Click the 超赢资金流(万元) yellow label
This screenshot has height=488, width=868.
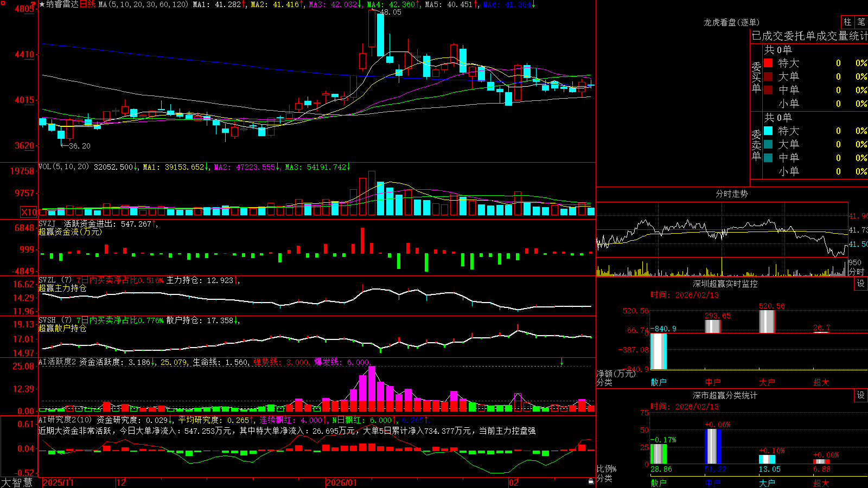(70, 232)
